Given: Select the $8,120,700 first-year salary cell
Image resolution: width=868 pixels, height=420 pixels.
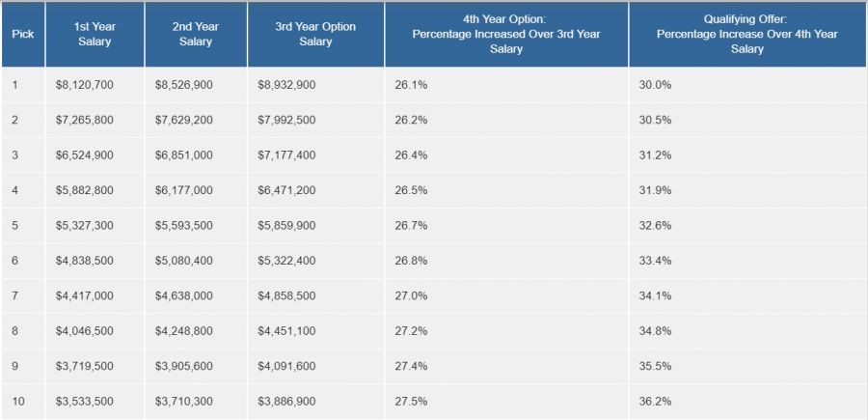Looking at the screenshot, I should [85, 85].
